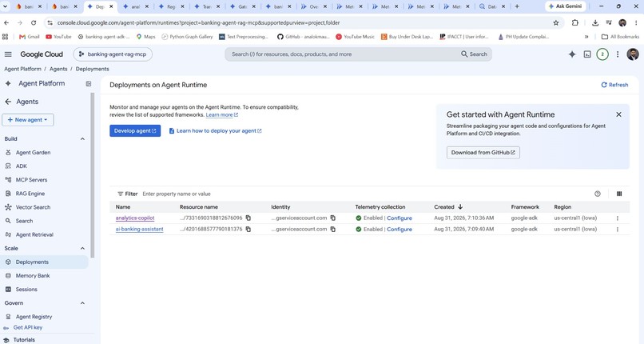
Task: Reload the page in browser toolbar
Action: [34, 23]
